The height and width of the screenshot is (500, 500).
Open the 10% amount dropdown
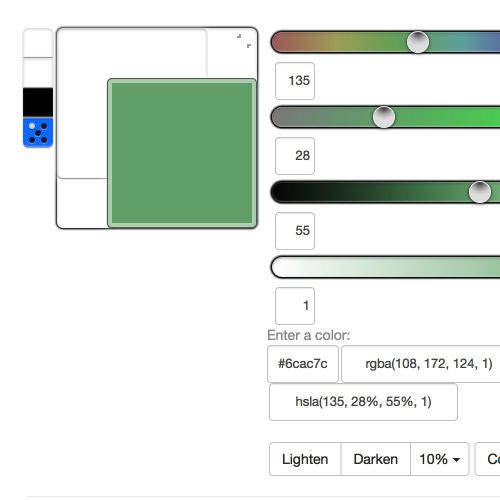point(440,459)
